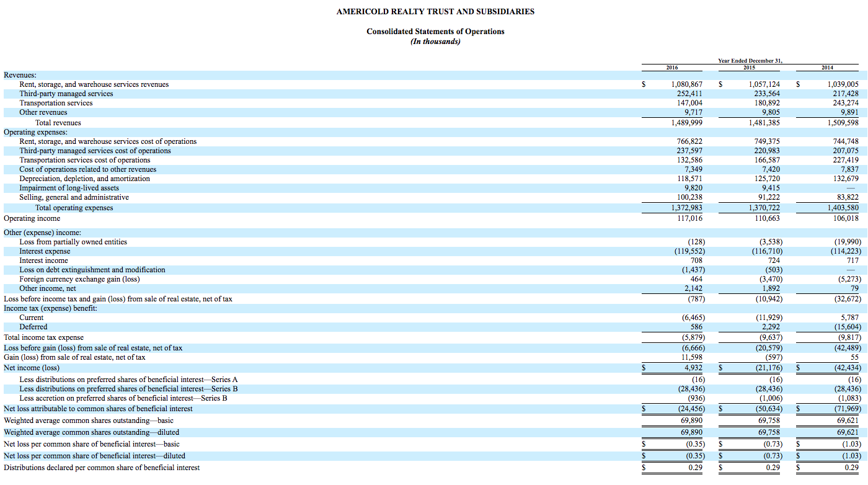Click 'Net income (loss)' row label
Viewport: 868px width, 485px height.
pos(32,368)
